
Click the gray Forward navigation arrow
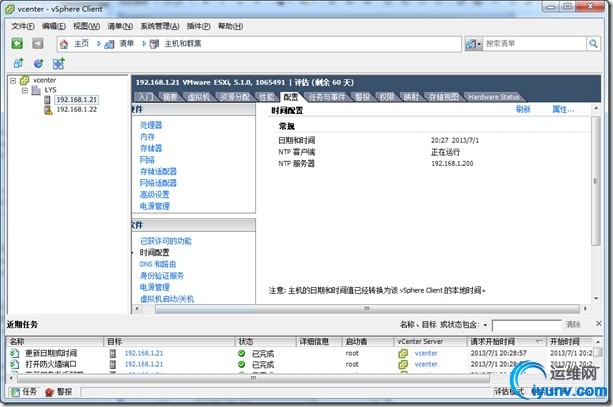point(38,43)
